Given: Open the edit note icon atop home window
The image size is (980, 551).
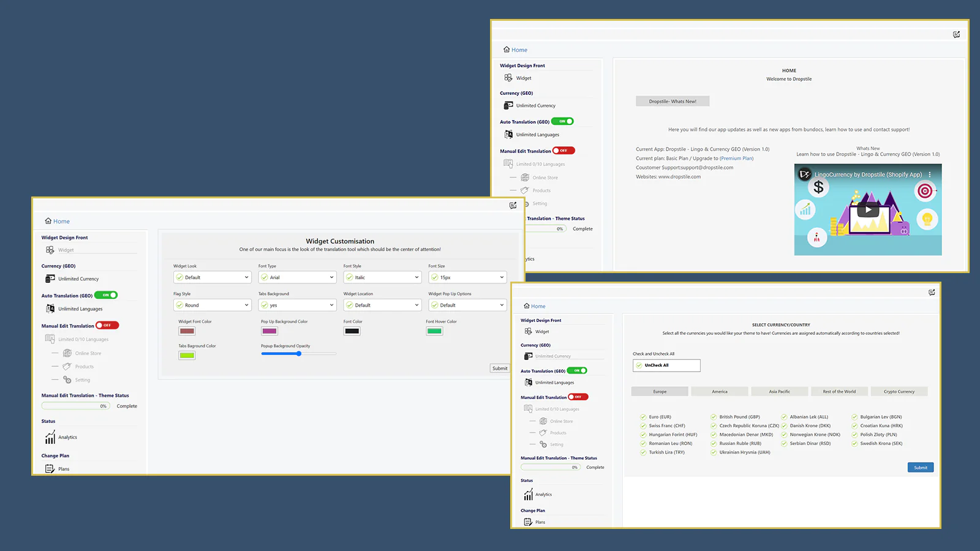Looking at the screenshot, I should coord(956,34).
